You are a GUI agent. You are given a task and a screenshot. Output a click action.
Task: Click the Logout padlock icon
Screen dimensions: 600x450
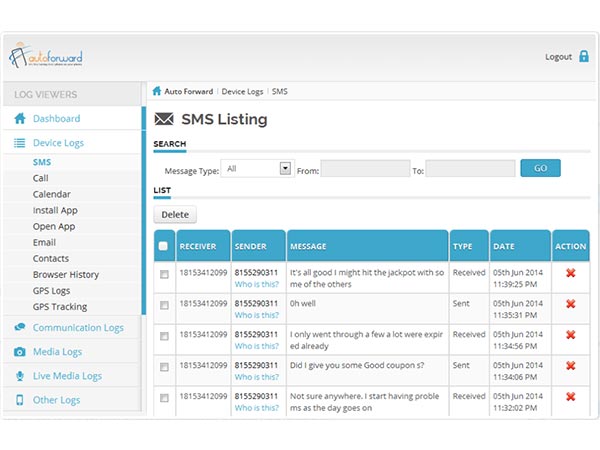click(x=584, y=57)
